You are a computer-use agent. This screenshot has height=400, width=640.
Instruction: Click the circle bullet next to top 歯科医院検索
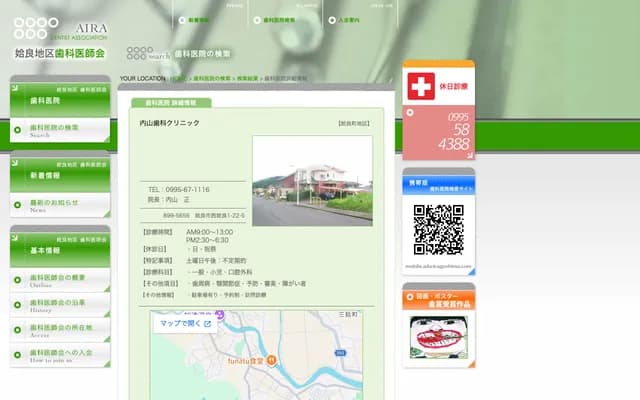(x=257, y=20)
